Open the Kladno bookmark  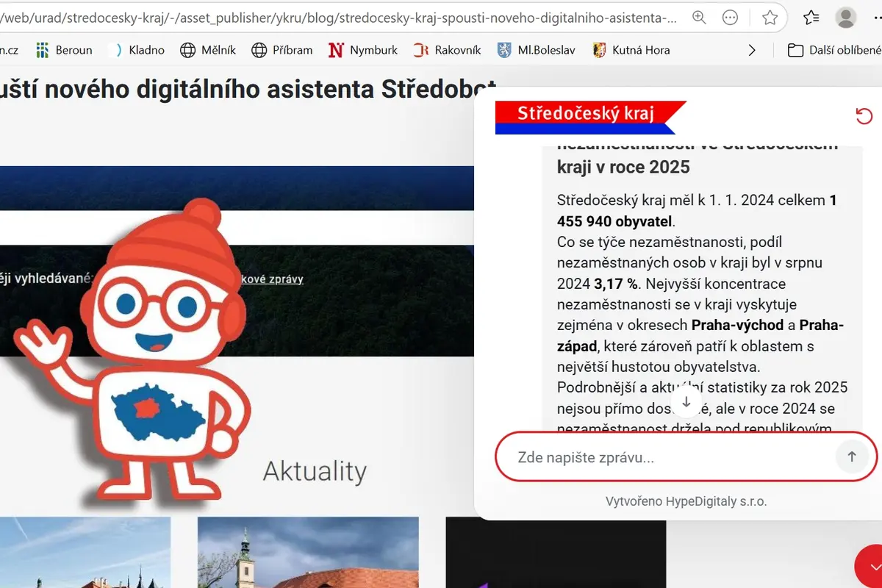tap(137, 50)
